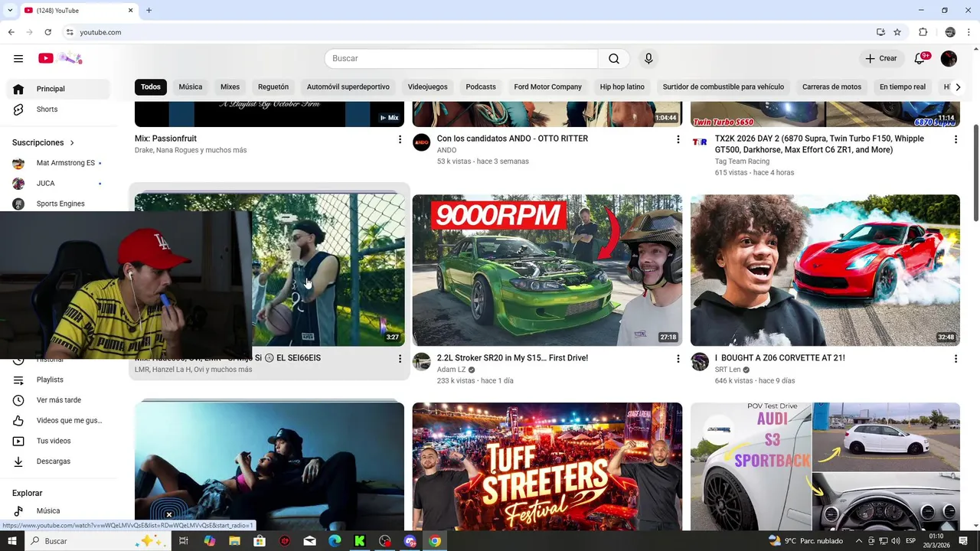Open the hamburger guide menu
The image size is (980, 551).
[18, 58]
